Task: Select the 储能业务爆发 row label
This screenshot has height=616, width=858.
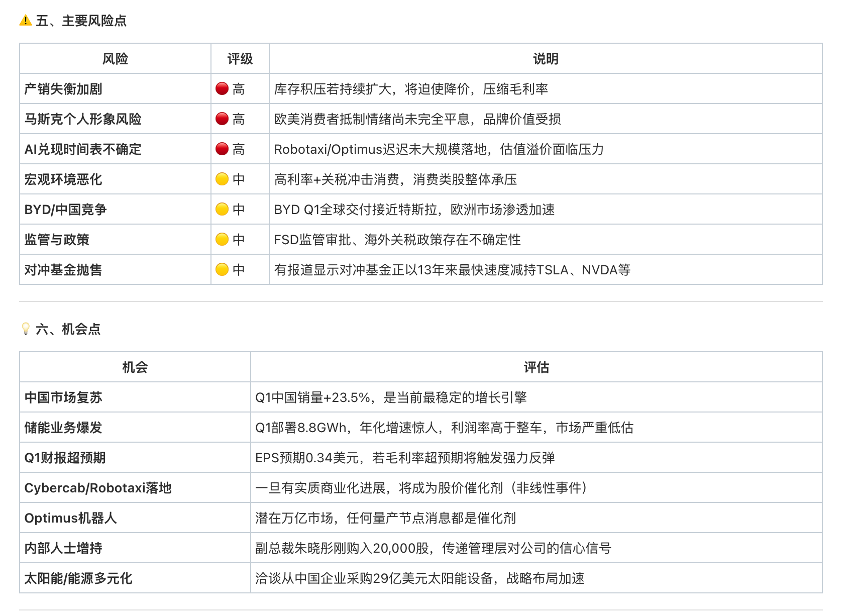Action: pyautogui.click(x=63, y=428)
